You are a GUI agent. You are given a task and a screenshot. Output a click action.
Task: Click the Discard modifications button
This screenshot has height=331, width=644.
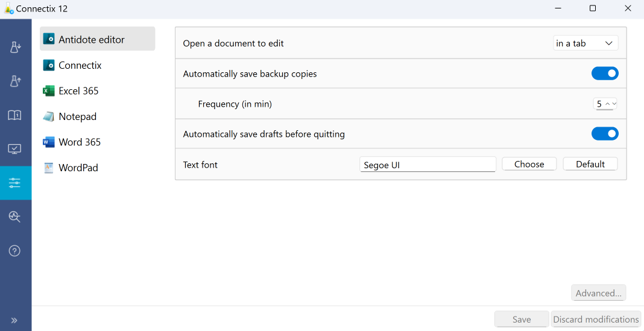[595, 320]
